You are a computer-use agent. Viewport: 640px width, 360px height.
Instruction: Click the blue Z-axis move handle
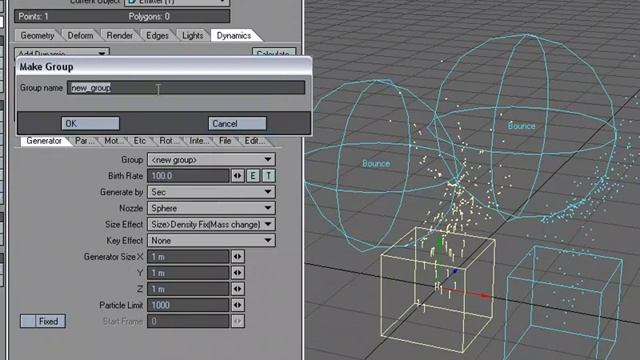click(456, 270)
